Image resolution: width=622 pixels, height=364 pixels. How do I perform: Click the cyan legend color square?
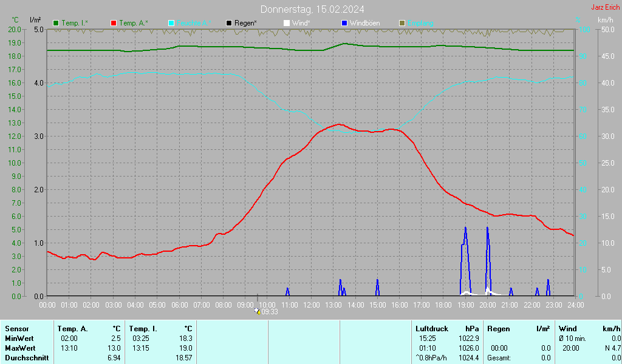pyautogui.click(x=171, y=23)
